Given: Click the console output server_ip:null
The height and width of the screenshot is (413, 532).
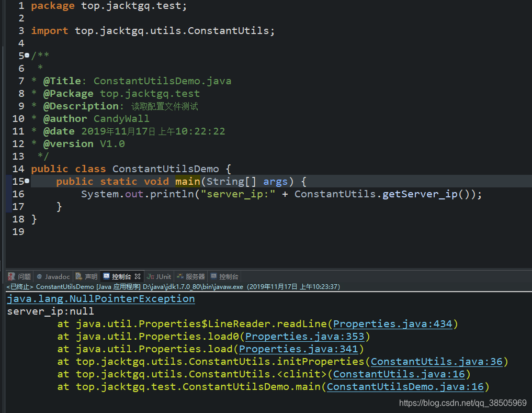Looking at the screenshot, I should pyautogui.click(x=50, y=311).
